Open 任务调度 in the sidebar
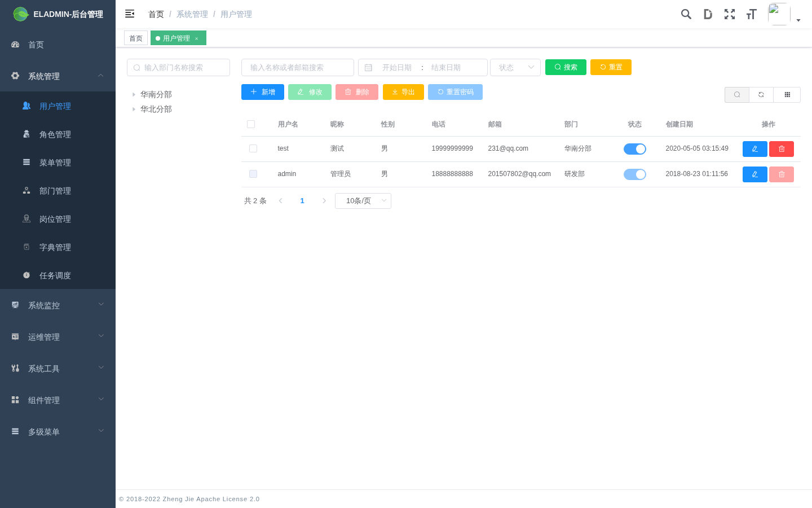 (x=58, y=275)
